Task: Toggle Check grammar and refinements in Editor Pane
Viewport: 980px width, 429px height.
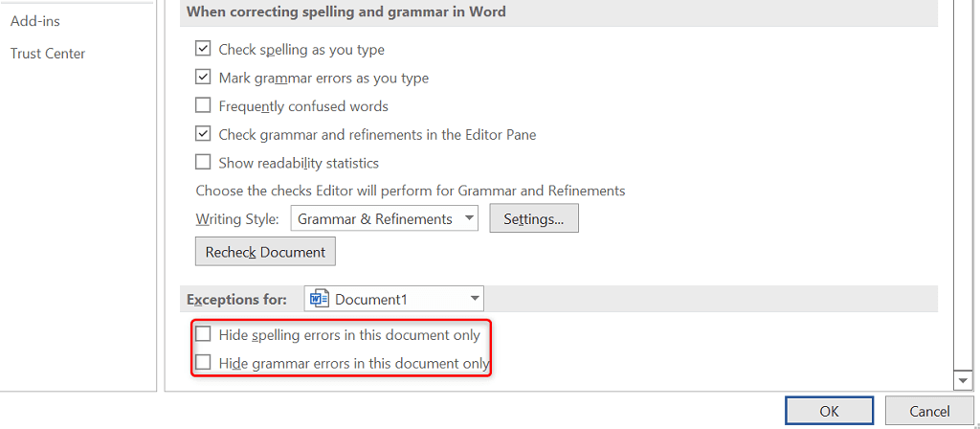Action: (x=203, y=134)
